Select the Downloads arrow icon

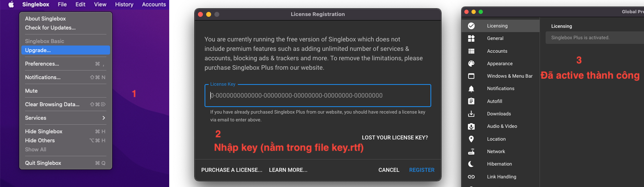471,114
